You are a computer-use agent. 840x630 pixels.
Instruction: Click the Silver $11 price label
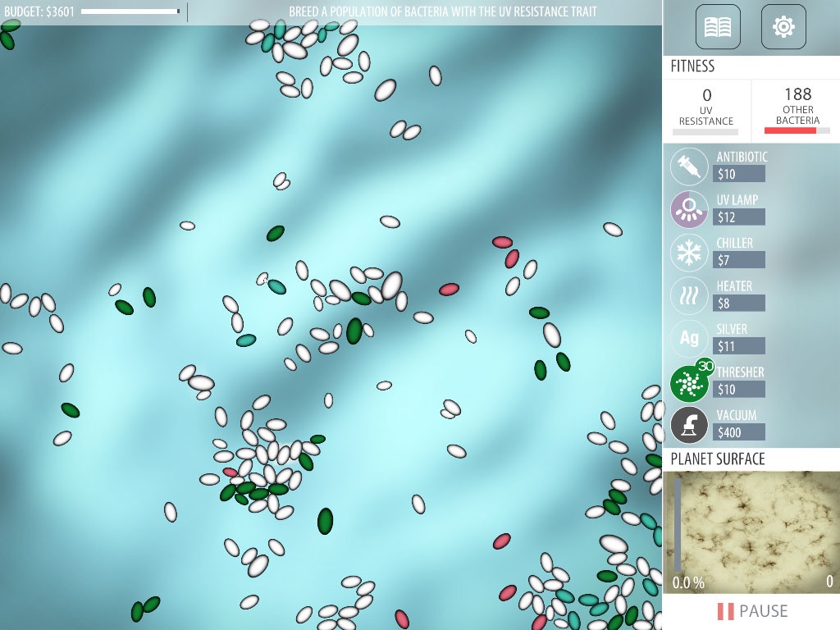[x=739, y=346]
